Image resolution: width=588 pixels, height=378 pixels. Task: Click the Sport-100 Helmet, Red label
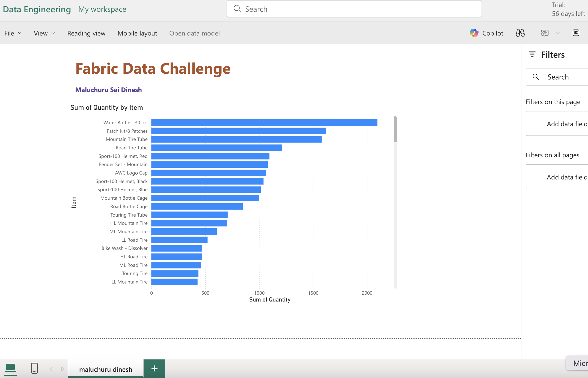pyautogui.click(x=123, y=156)
